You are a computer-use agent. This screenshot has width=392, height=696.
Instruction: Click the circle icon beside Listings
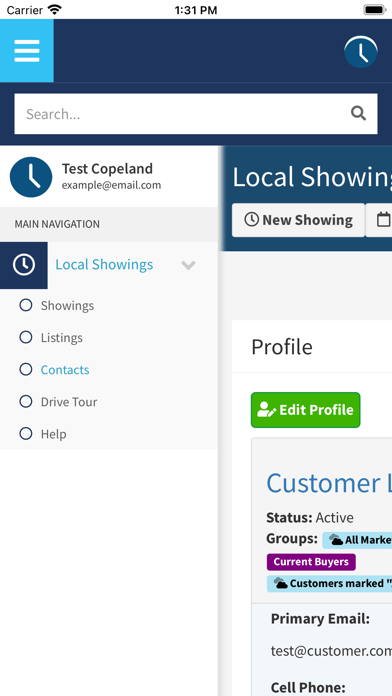pyautogui.click(x=26, y=337)
